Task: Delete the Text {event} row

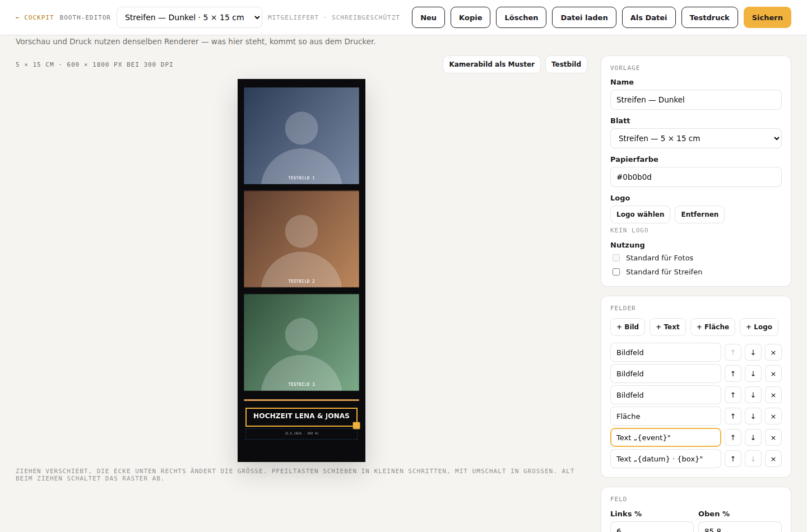Action: pos(773,437)
